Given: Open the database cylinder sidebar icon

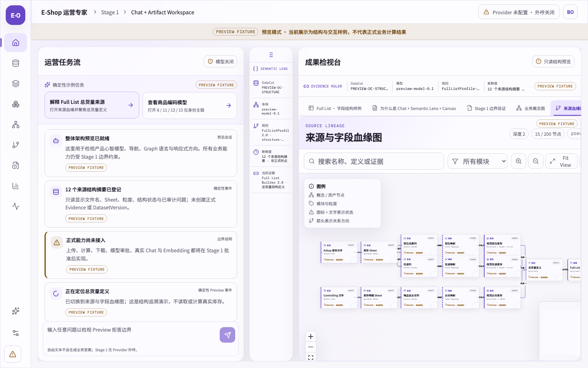Looking at the screenshot, I should pos(16,63).
